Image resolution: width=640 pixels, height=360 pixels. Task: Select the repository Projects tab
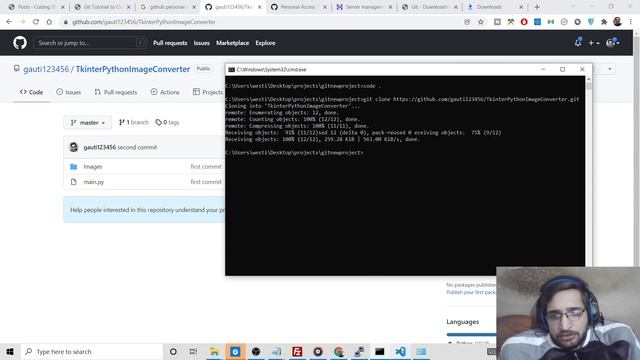point(208,92)
